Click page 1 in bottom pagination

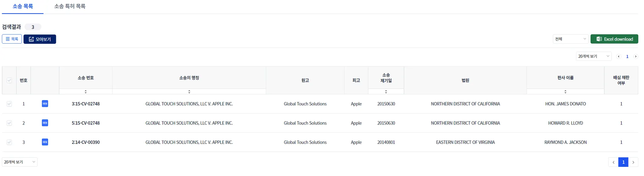click(623, 162)
